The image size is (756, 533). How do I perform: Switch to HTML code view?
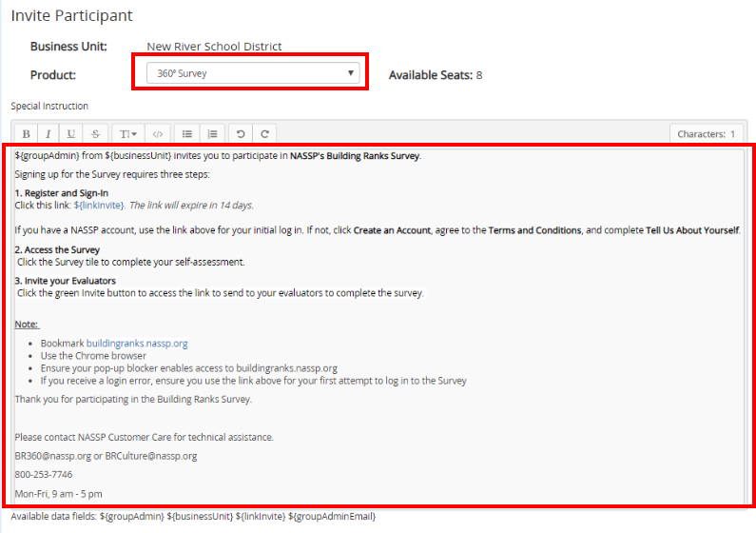coord(158,134)
